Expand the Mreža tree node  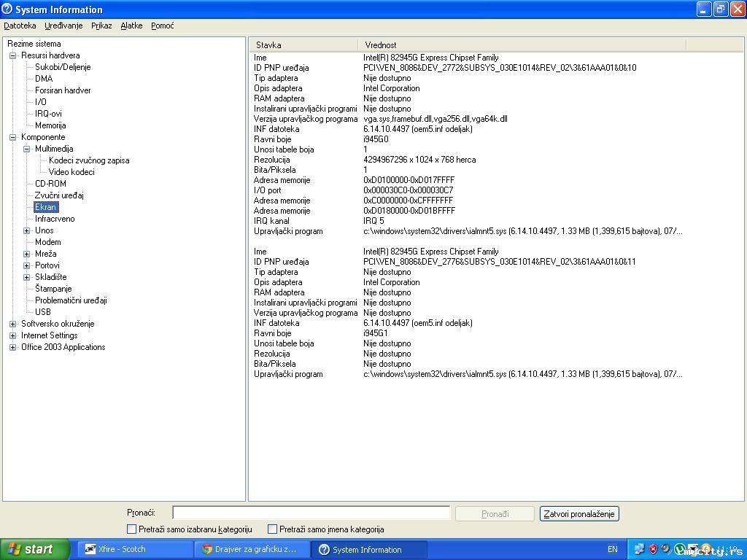click(27, 254)
